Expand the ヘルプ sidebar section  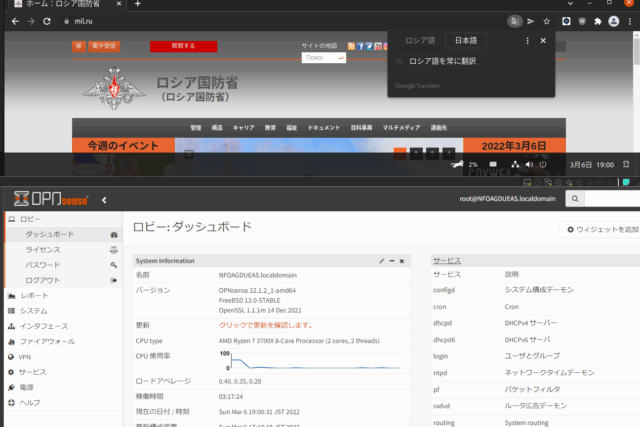(63, 403)
